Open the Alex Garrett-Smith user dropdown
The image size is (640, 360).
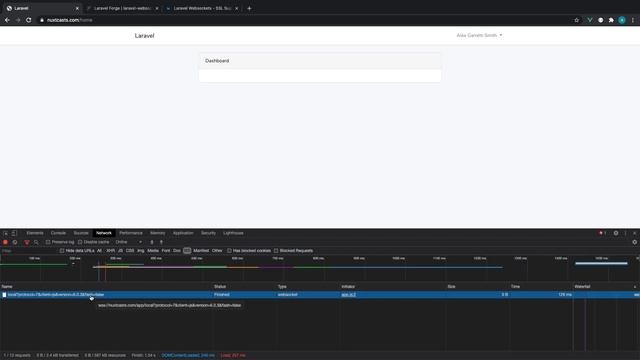479,35
